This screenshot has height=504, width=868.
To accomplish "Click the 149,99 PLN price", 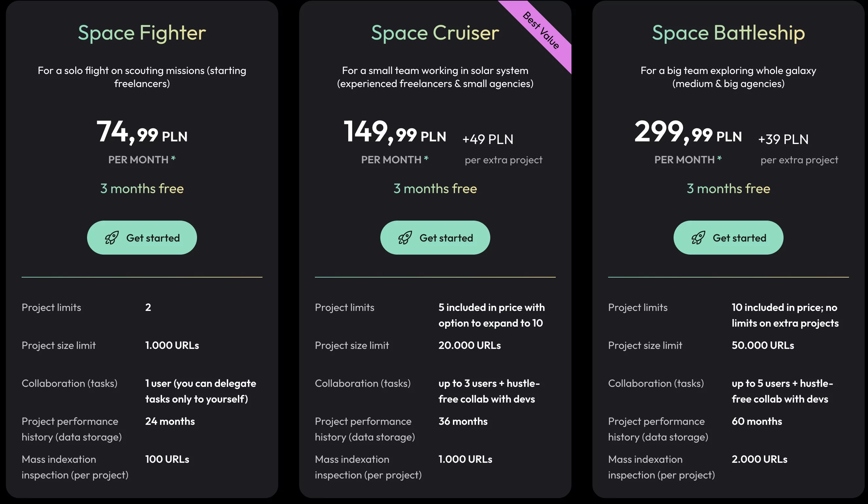I will pyautogui.click(x=395, y=133).
